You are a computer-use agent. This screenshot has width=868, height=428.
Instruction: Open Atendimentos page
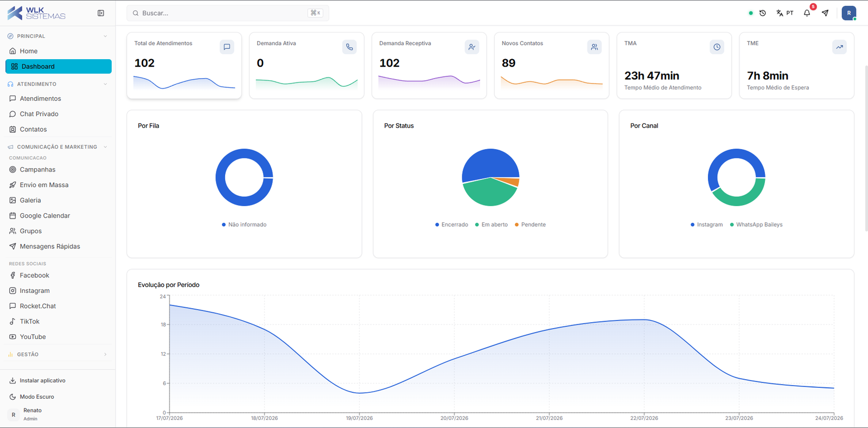(x=59, y=99)
